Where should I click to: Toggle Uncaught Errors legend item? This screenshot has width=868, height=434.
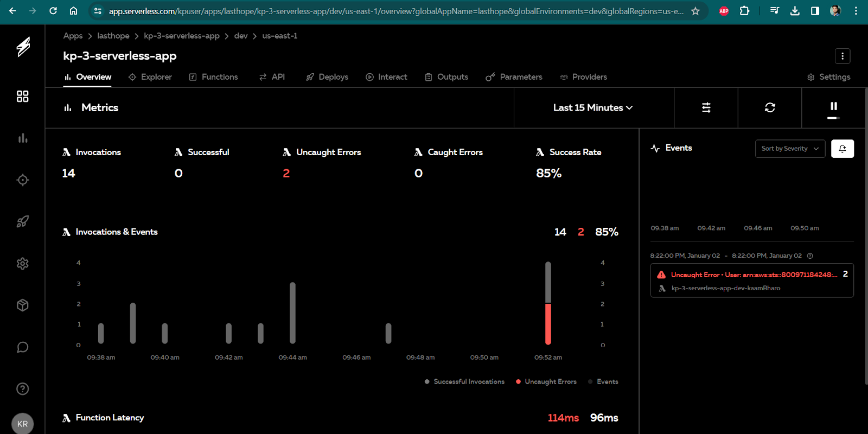[x=546, y=382]
